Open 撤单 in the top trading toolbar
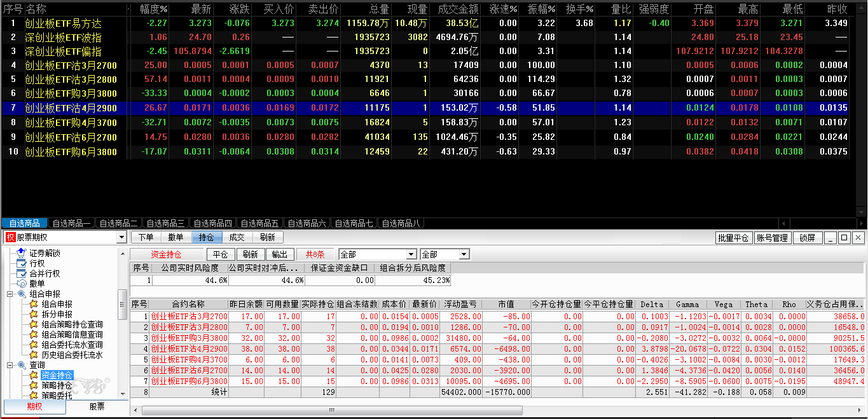The image size is (868, 419). 176,237
